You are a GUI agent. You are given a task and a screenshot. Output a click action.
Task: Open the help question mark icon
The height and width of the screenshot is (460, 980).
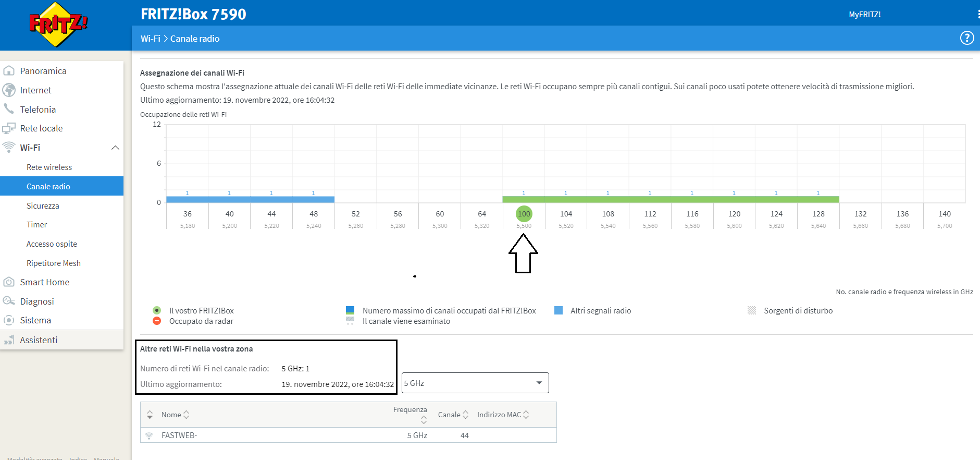967,38
